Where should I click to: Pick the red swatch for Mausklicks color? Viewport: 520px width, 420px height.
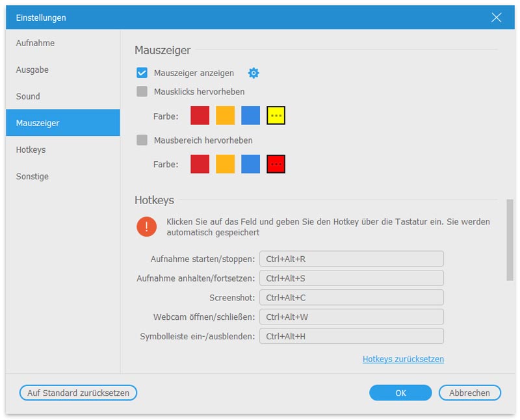pyautogui.click(x=200, y=116)
